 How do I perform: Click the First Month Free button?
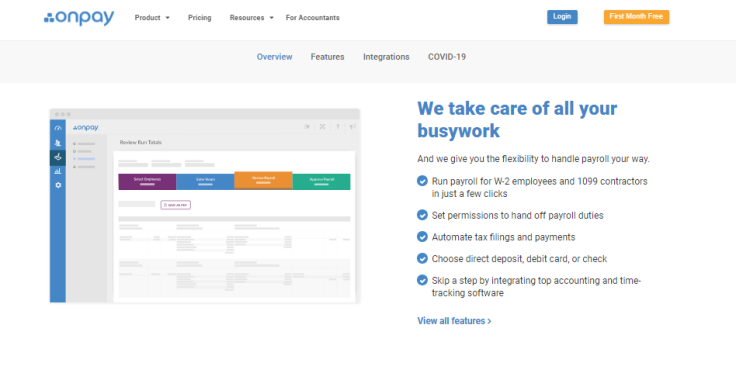pos(636,17)
